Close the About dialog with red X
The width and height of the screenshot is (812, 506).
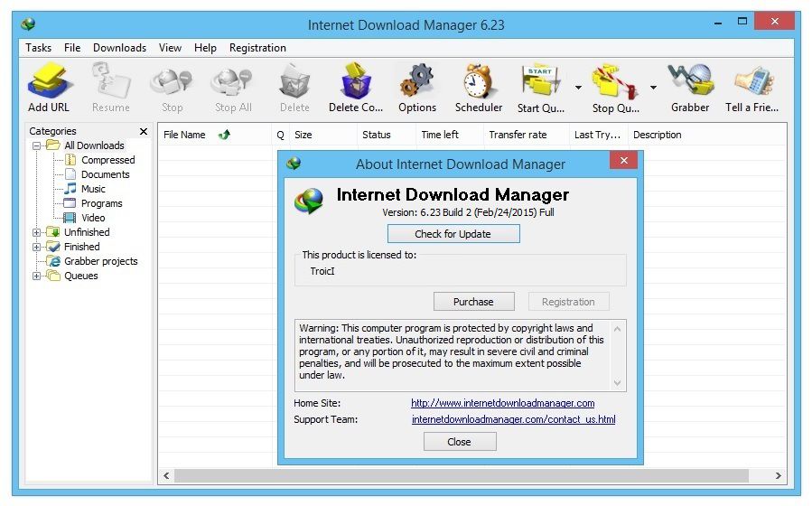(623, 161)
